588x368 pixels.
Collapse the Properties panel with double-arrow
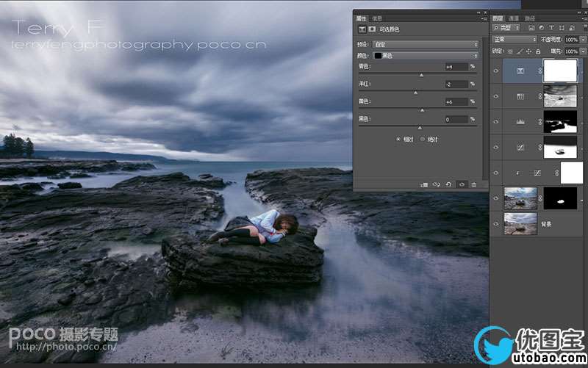coord(478,12)
